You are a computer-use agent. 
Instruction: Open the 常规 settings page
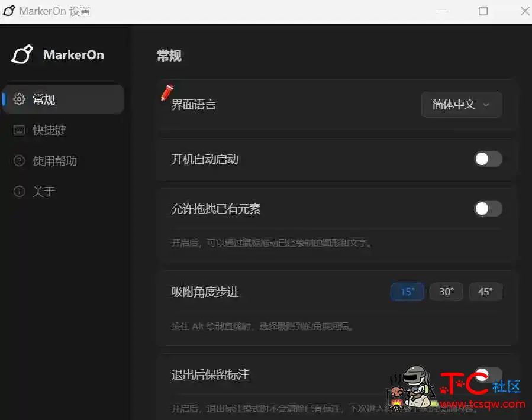[x=63, y=99]
